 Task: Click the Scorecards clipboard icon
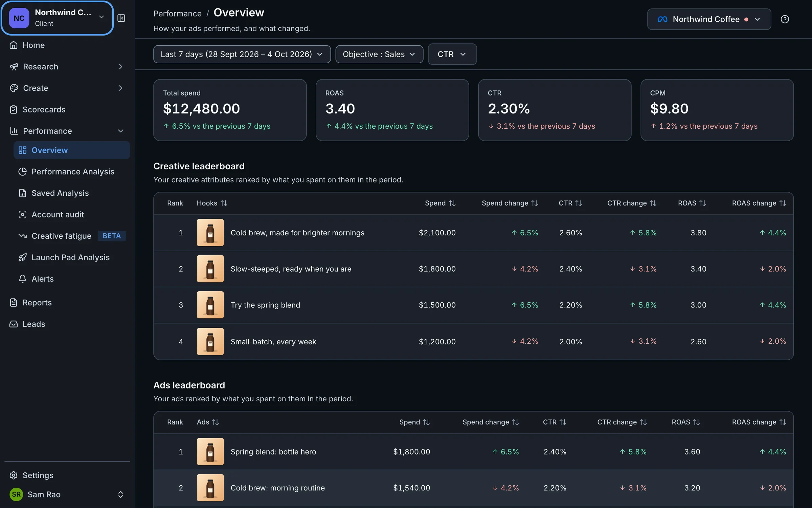14,109
